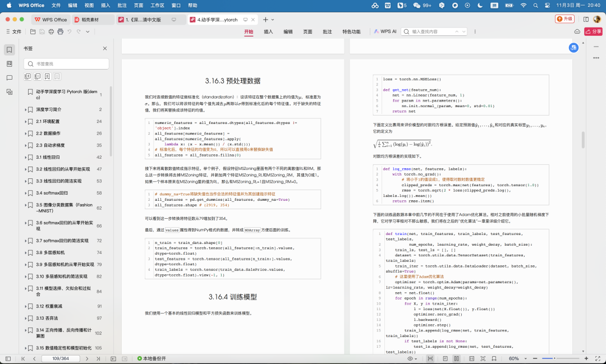The width and height of the screenshot is (606, 364).
Task: Click the page number field 109/364
Action: [x=61, y=358]
